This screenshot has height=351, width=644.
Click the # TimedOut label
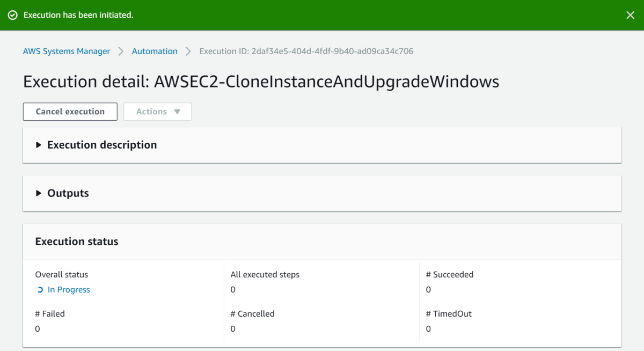[x=449, y=313]
